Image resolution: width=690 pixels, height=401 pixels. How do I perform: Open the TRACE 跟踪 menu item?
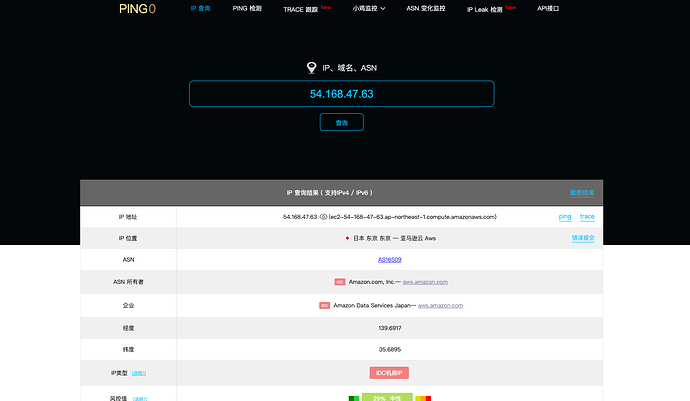click(301, 9)
